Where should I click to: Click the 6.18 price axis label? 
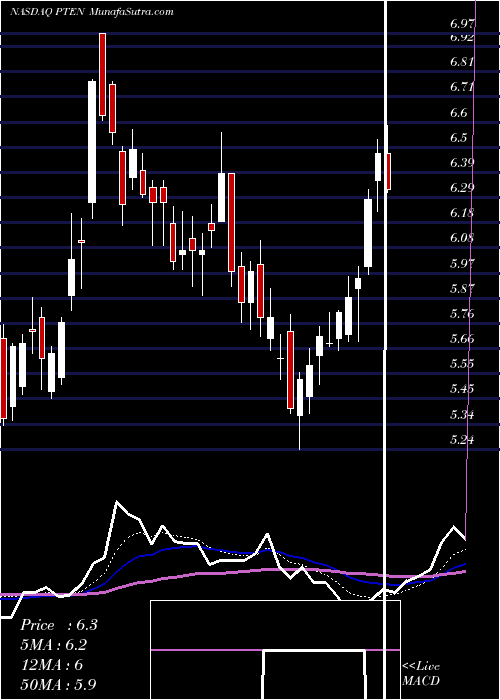click(x=462, y=212)
